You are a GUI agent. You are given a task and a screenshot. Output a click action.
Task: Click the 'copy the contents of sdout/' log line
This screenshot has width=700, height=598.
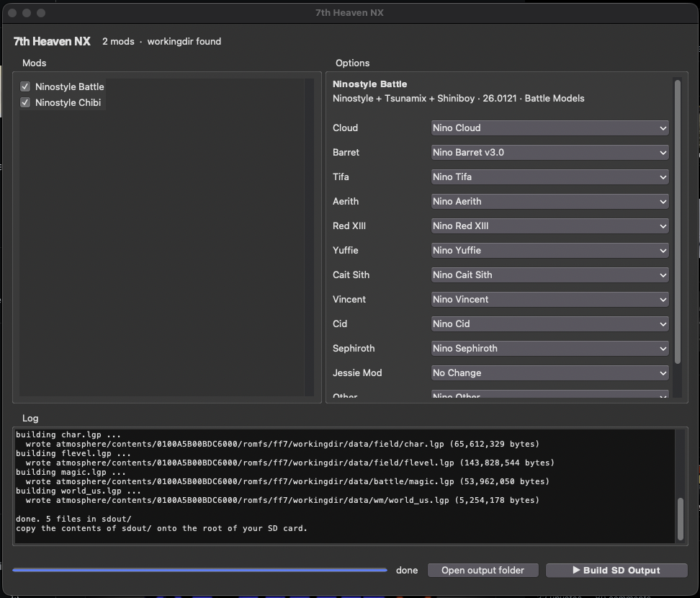(x=161, y=528)
